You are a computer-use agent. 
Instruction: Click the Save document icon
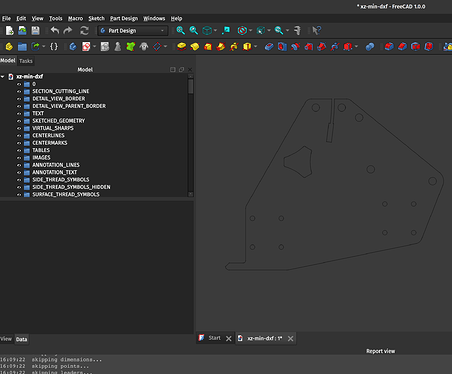pos(35,31)
